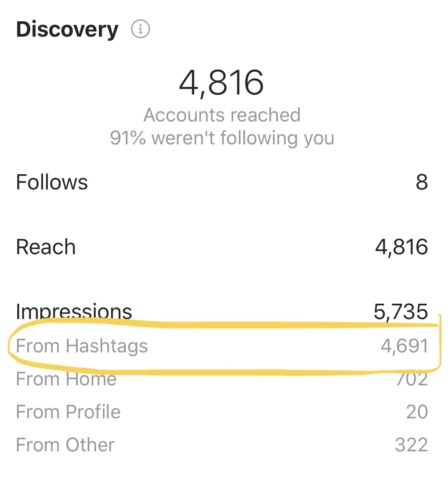Tap the 5,735 Impressions value
Viewport: 448px width, 496px height.
point(401,311)
